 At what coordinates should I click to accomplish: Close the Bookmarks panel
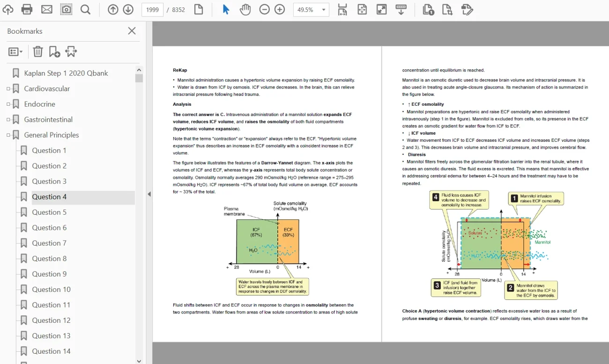132,31
